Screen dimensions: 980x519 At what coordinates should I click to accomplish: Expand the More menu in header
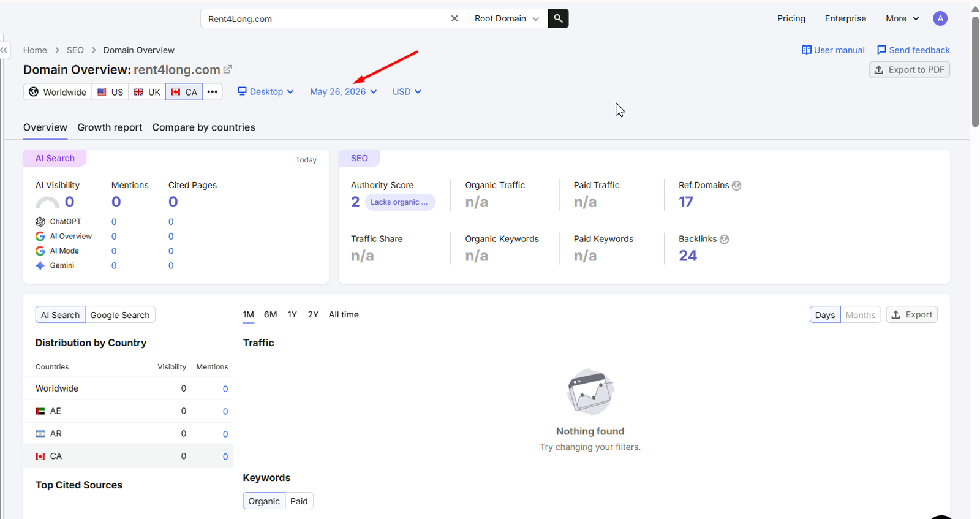pyautogui.click(x=902, y=18)
